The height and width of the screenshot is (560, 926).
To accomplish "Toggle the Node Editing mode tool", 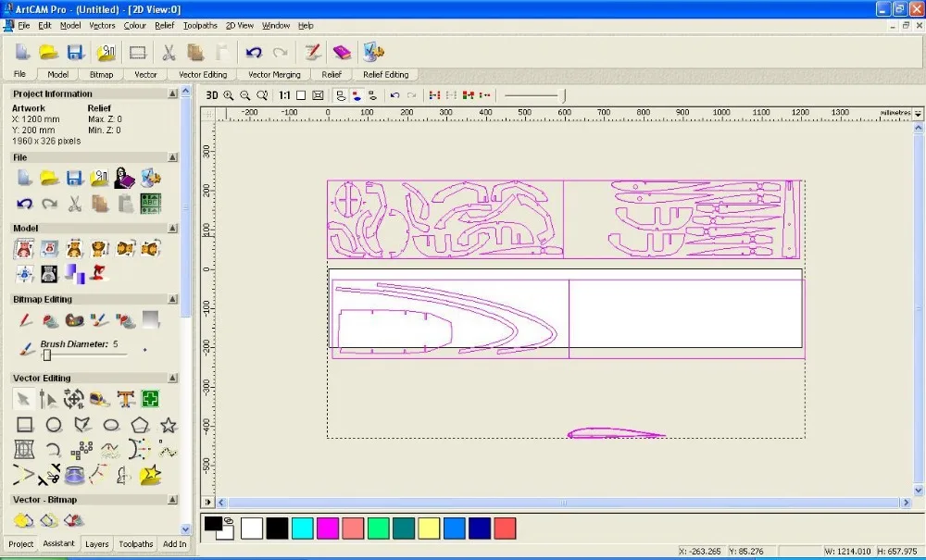I will [x=49, y=399].
